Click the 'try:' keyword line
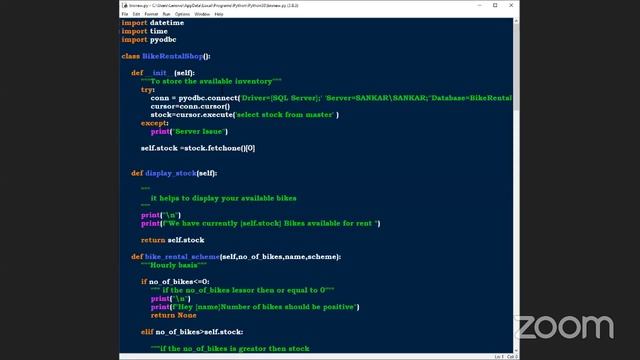Screen dimensions: 640x360 coord(148,90)
